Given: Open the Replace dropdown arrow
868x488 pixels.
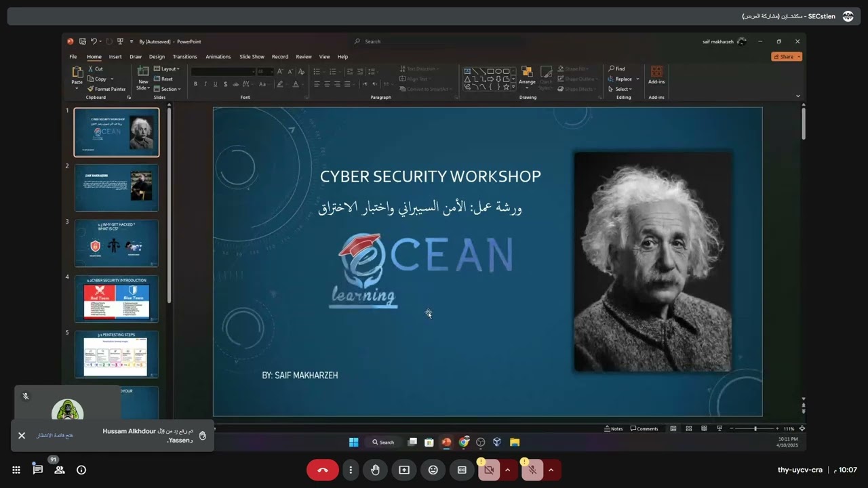Looking at the screenshot, I should [637, 79].
